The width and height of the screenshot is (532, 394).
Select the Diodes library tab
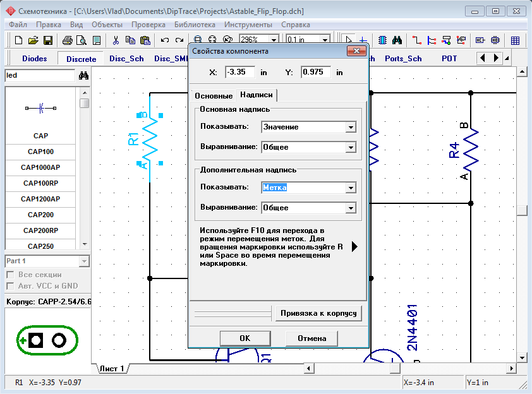pos(35,59)
